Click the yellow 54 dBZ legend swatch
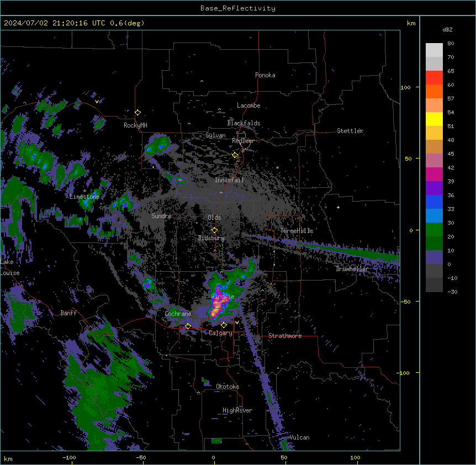Screen dimensions: 476x465 point(434,119)
